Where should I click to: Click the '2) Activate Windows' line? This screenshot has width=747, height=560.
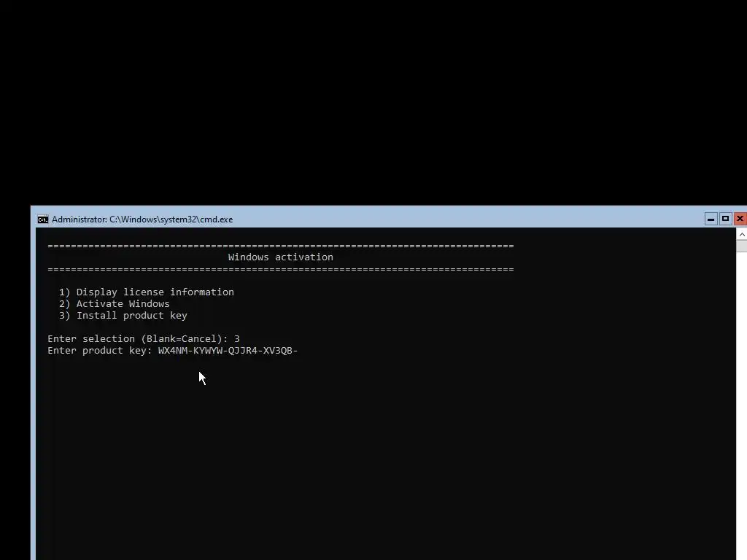pyautogui.click(x=115, y=304)
